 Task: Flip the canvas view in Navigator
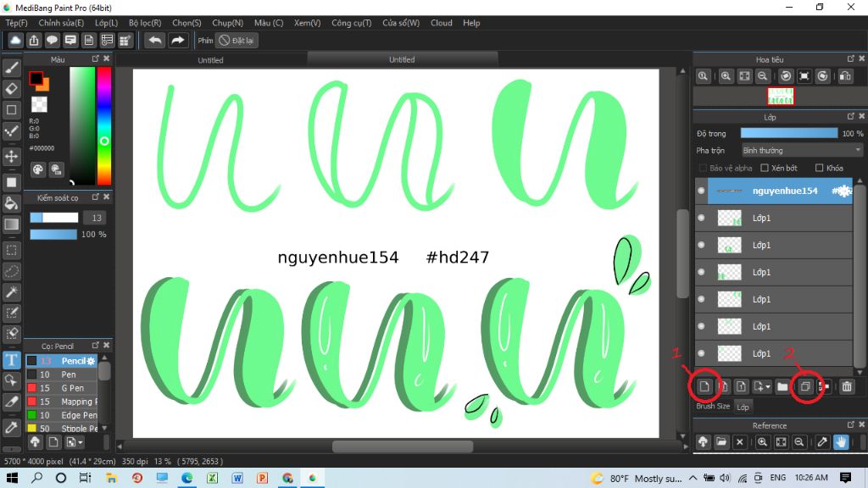(845, 76)
